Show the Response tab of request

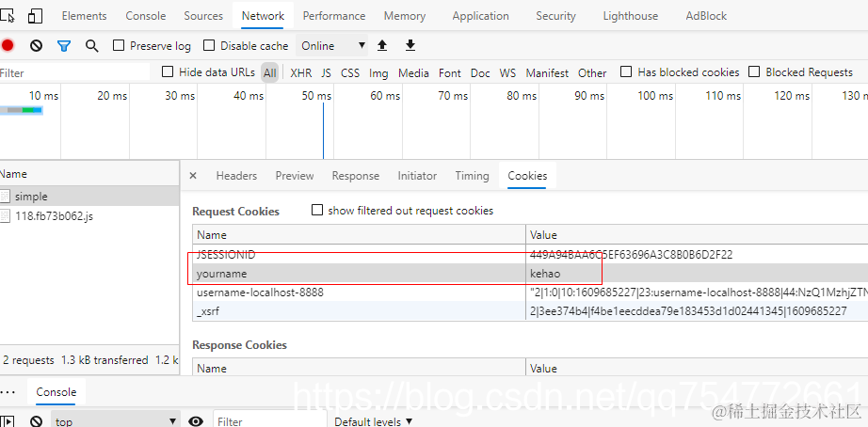pos(356,176)
